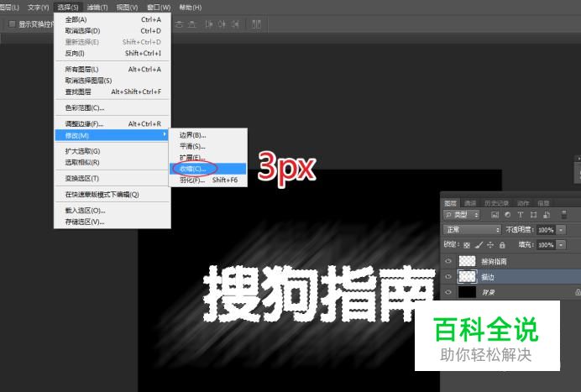581x392 pixels.
Task: Click the adjustment layer filter icon
Action: [x=508, y=215]
